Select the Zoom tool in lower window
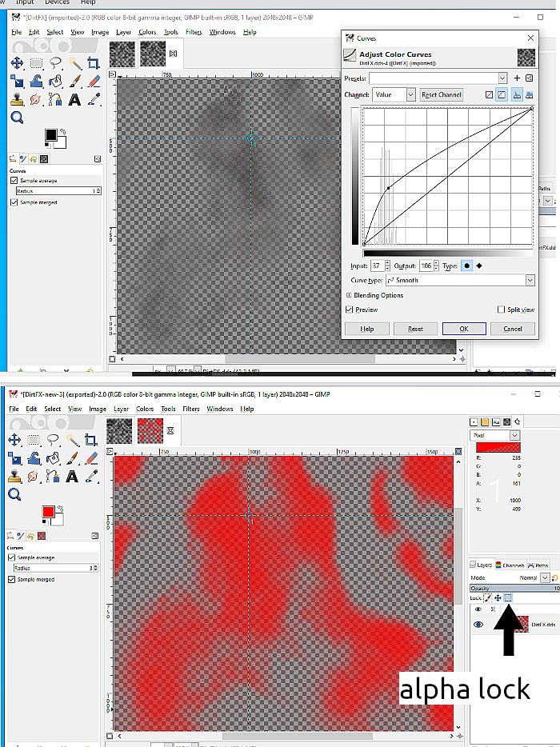560x747 pixels. [14, 494]
